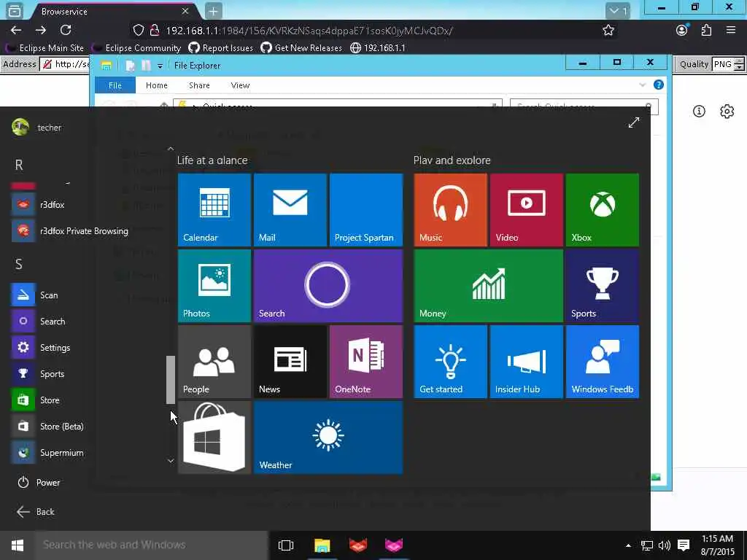747x560 pixels.
Task: Open the Cortana Search tile
Action: (328, 286)
